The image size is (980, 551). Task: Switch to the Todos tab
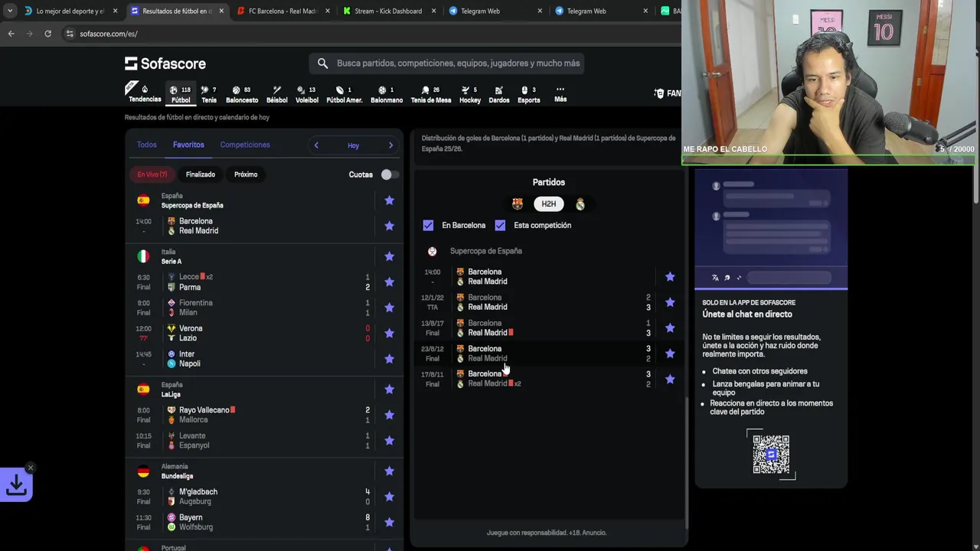pos(146,145)
